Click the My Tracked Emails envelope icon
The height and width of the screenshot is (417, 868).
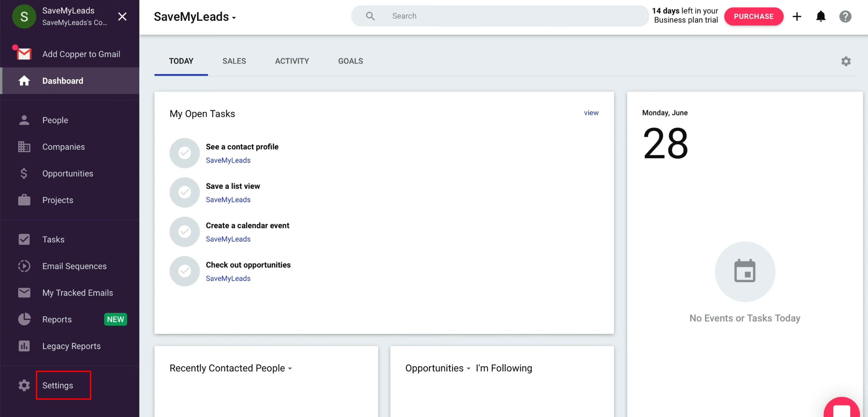tap(24, 293)
